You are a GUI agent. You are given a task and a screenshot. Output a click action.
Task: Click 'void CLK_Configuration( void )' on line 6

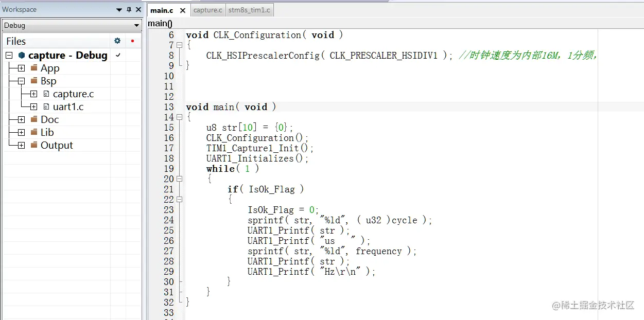(265, 35)
